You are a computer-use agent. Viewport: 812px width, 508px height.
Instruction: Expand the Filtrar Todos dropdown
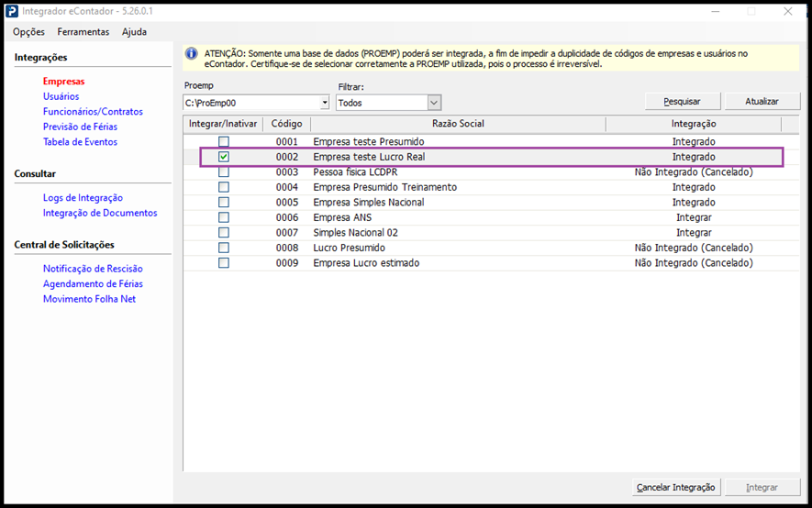(434, 103)
